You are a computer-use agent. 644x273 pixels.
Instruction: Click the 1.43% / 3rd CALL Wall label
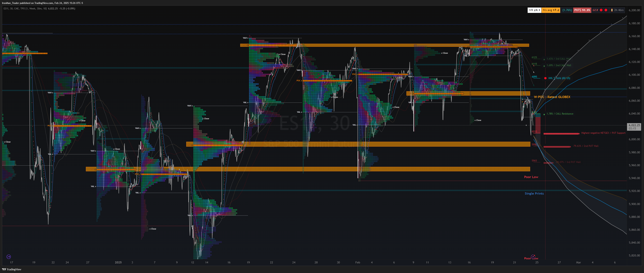point(559,59)
